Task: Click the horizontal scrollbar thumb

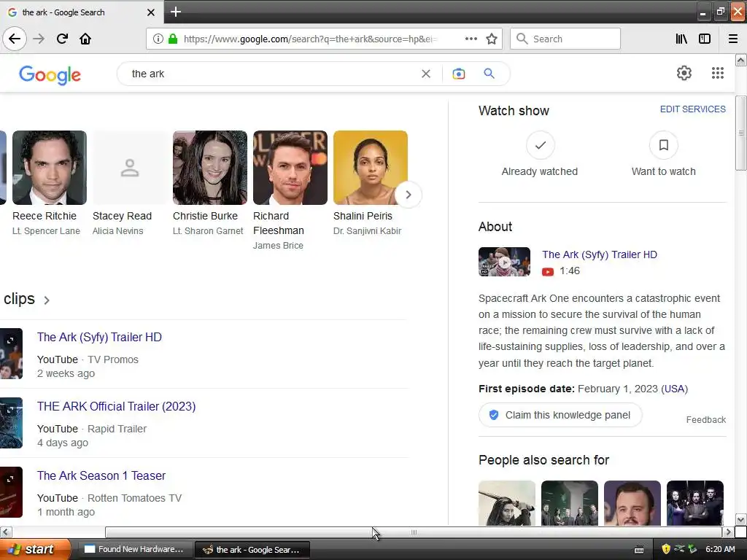Action: pyautogui.click(x=414, y=532)
